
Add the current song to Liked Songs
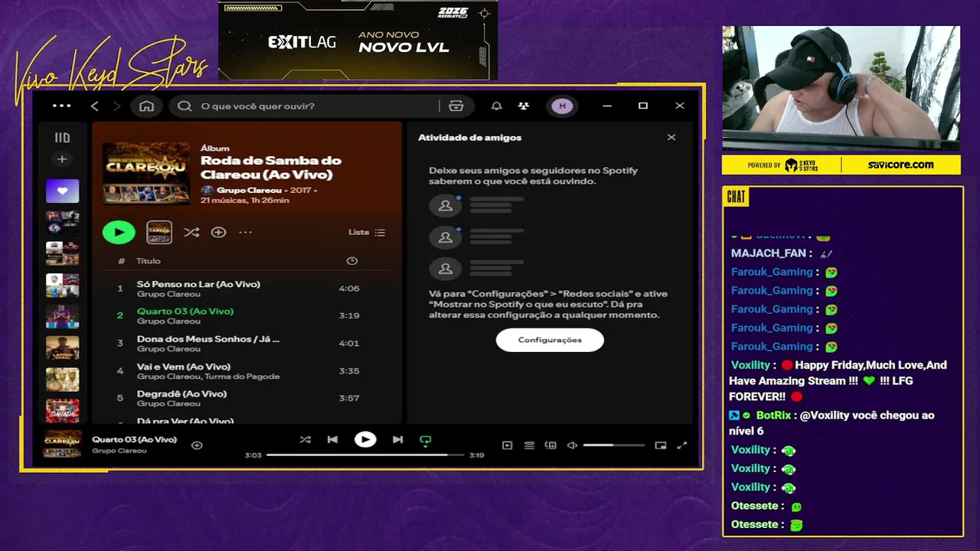tap(197, 445)
